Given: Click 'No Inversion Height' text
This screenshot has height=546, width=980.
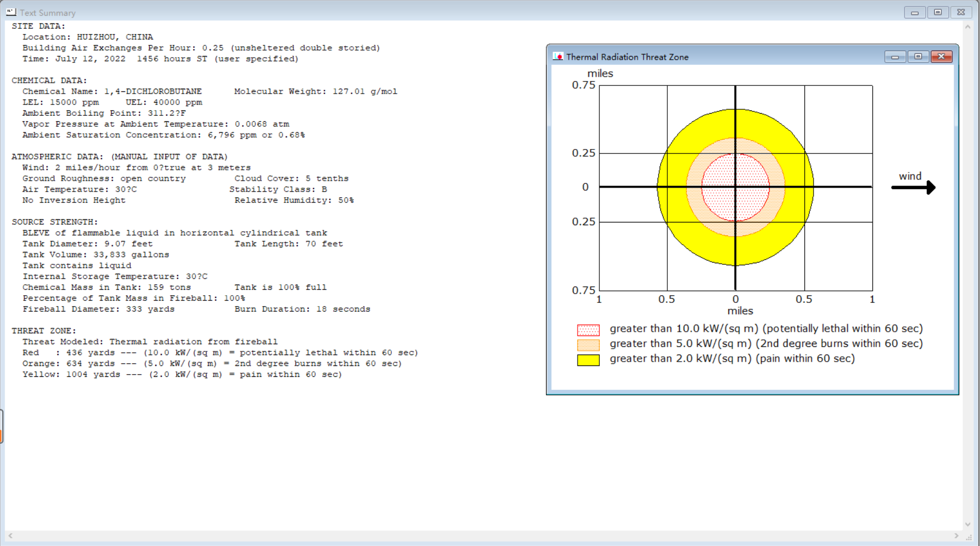Looking at the screenshot, I should click(74, 200).
